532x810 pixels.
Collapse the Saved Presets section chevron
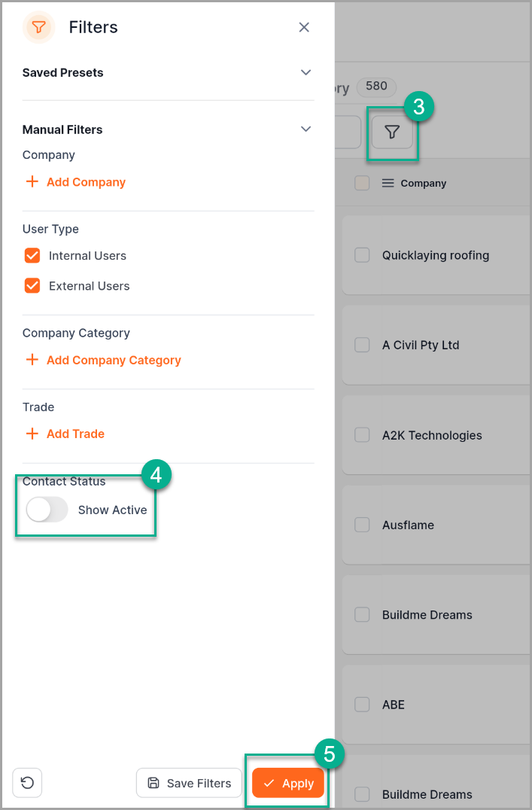click(306, 73)
